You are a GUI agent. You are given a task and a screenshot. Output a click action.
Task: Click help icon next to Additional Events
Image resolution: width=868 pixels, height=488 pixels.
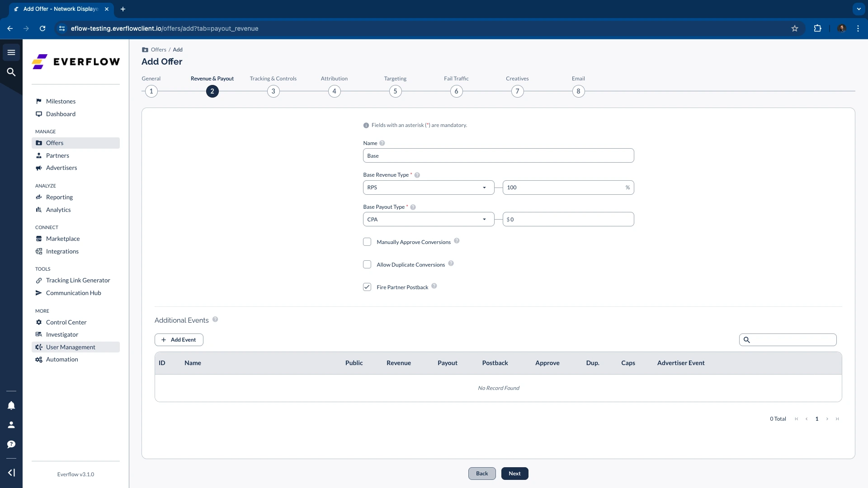pos(215,319)
